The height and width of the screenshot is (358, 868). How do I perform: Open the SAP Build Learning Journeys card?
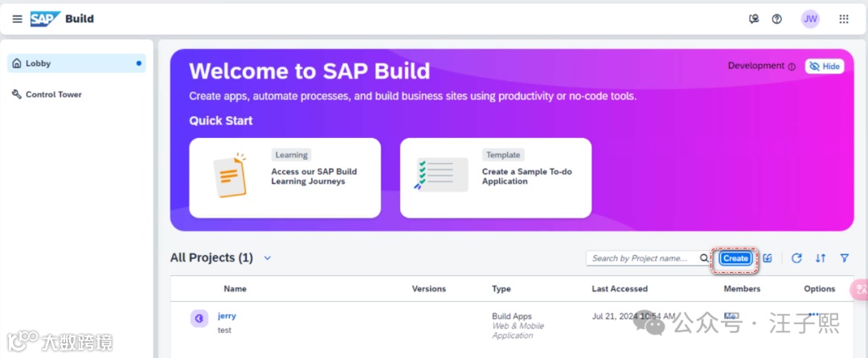(x=285, y=177)
